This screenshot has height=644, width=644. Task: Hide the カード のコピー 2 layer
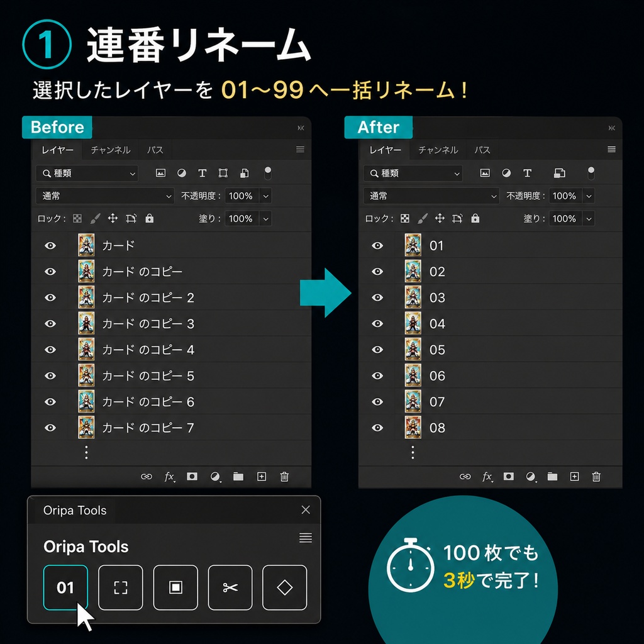point(50,297)
